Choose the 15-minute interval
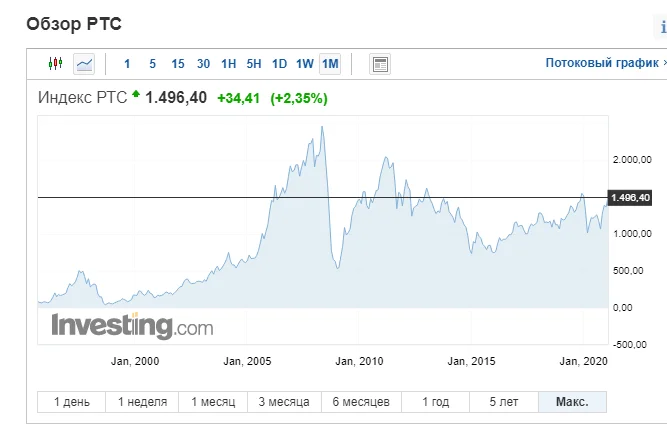The width and height of the screenshot is (667, 424). click(178, 64)
